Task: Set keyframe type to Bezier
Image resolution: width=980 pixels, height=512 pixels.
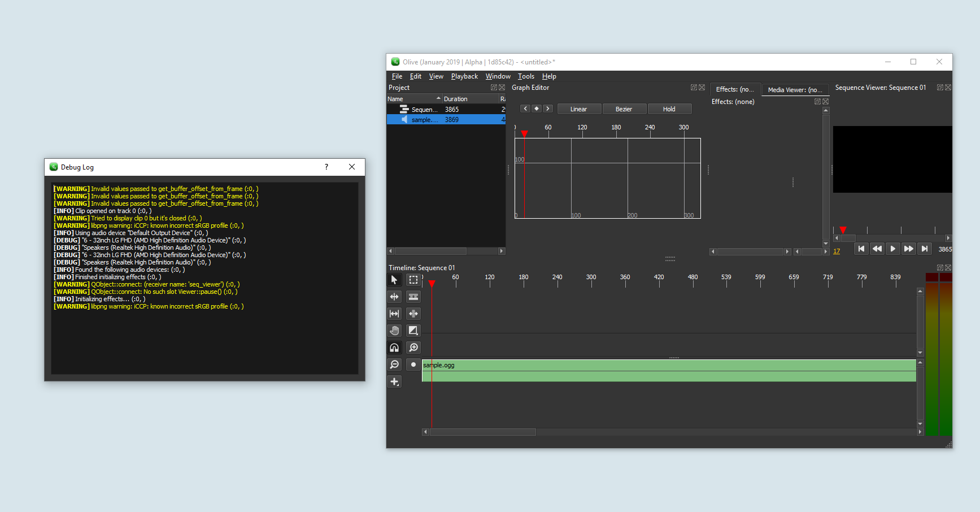Action: [624, 109]
